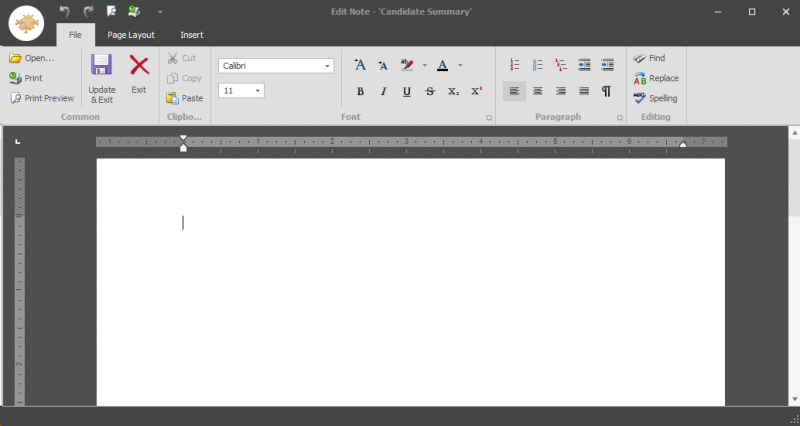Image resolution: width=800 pixels, height=426 pixels.
Task: Switch to the Page Layout tab
Action: [131, 35]
